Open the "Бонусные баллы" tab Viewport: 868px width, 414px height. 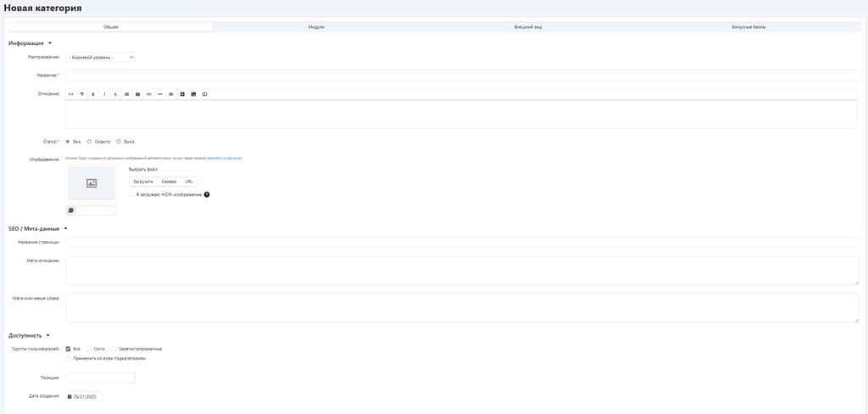(x=748, y=27)
